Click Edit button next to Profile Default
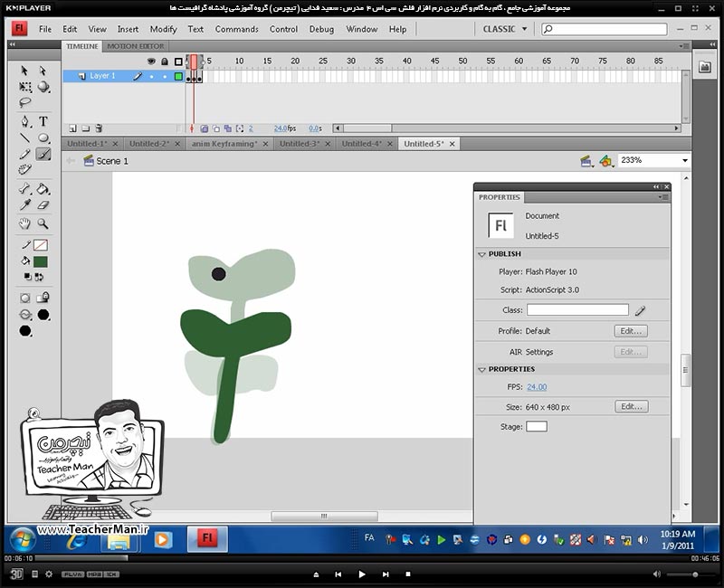Screen dimensions: 724x588 coord(631,331)
